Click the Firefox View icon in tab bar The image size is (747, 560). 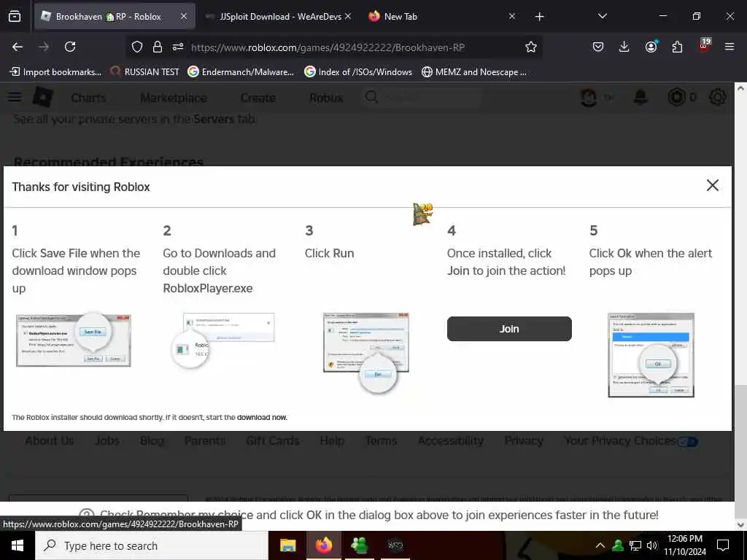tap(15, 17)
